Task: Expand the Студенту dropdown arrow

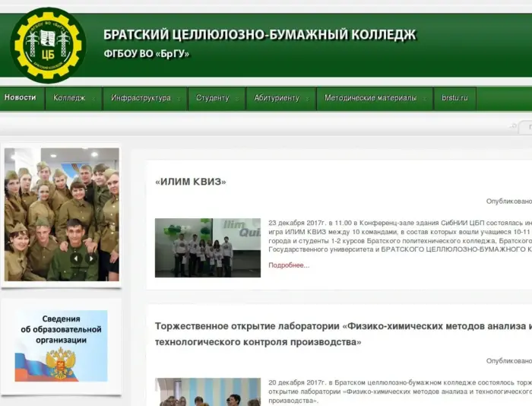Action: point(237,99)
